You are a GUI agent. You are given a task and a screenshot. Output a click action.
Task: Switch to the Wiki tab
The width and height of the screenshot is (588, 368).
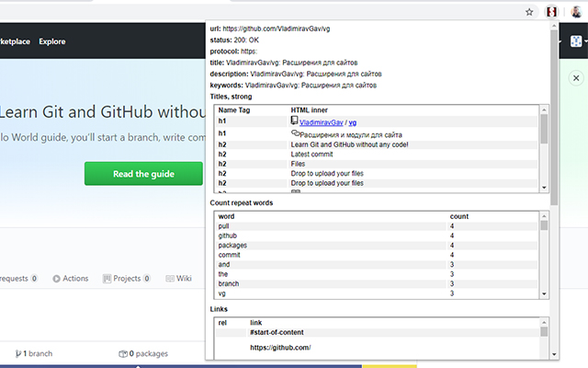pos(178,278)
